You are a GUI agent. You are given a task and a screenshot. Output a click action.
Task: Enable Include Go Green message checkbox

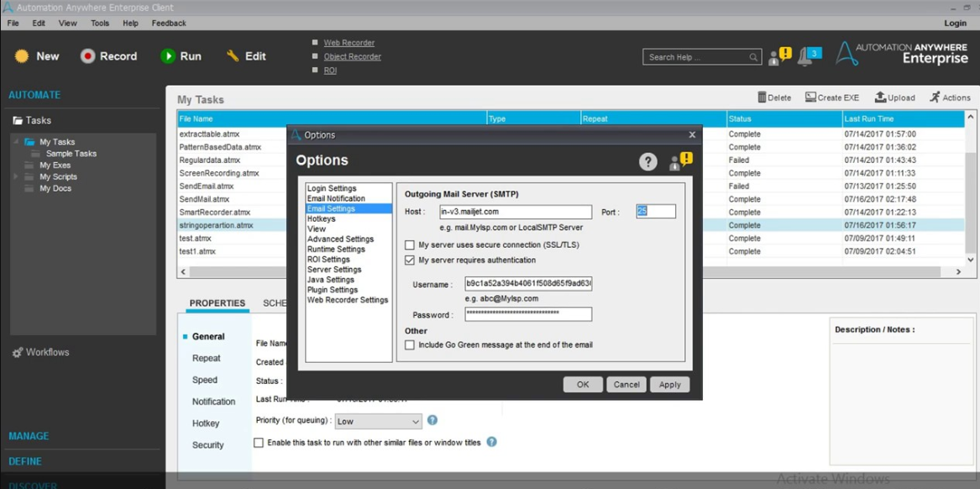(x=410, y=344)
